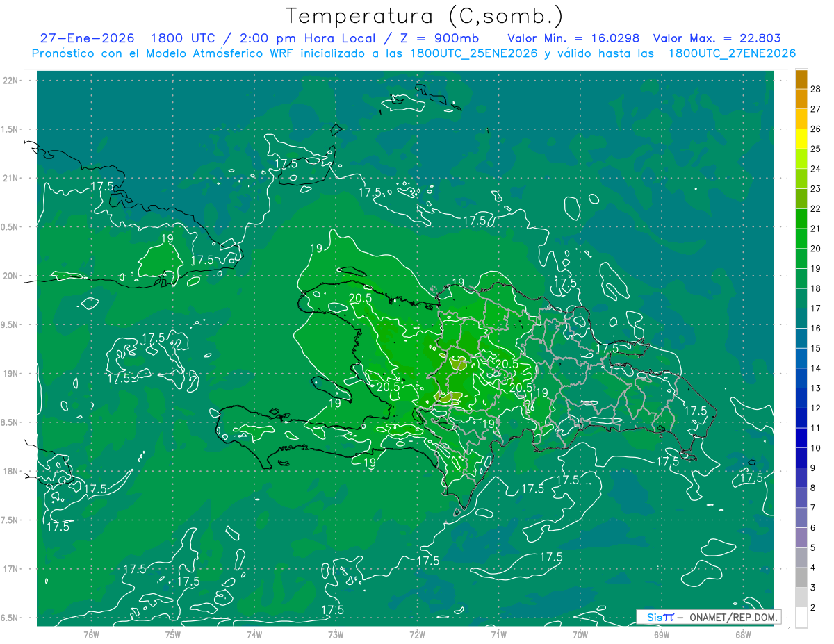Click the '75W' longitude axis label
Screen dimensions: 834x644
coord(173,635)
